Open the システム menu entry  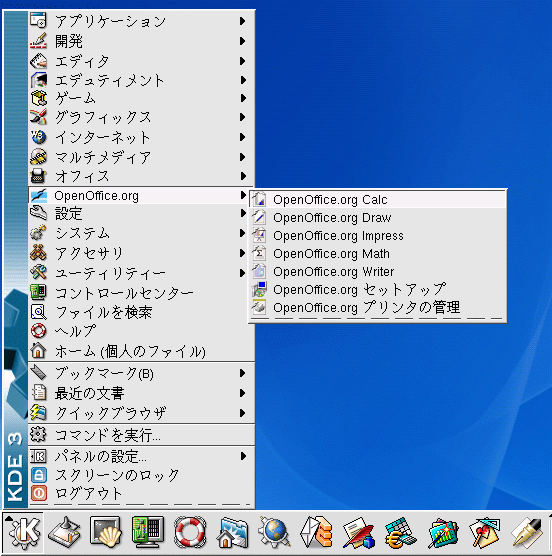tap(141, 233)
